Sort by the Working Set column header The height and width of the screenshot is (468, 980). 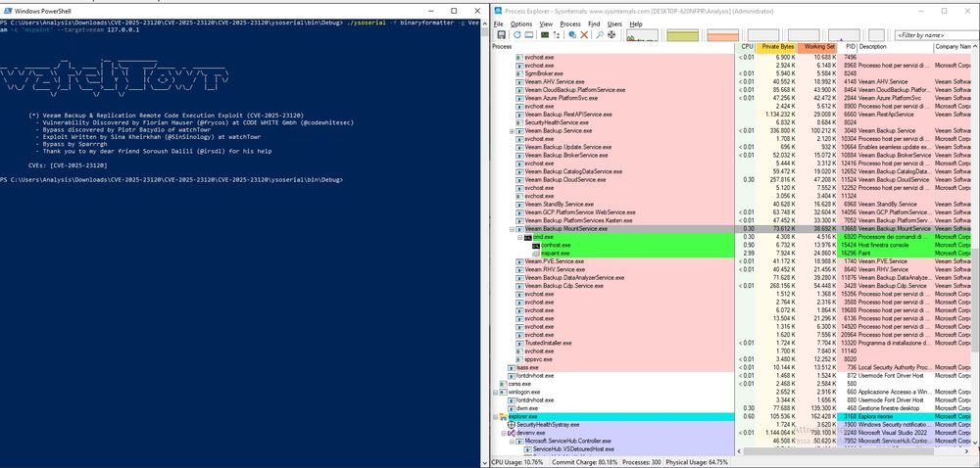[817, 47]
